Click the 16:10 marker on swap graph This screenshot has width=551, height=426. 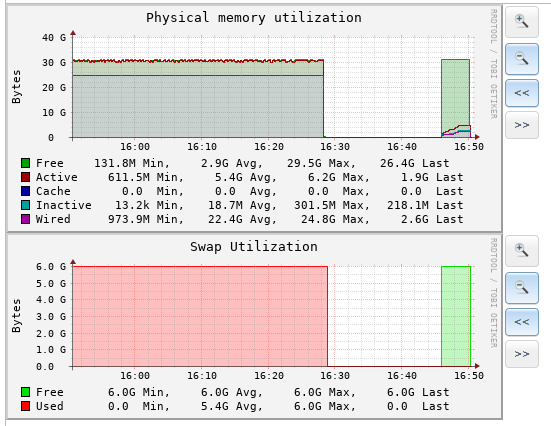pos(202,376)
